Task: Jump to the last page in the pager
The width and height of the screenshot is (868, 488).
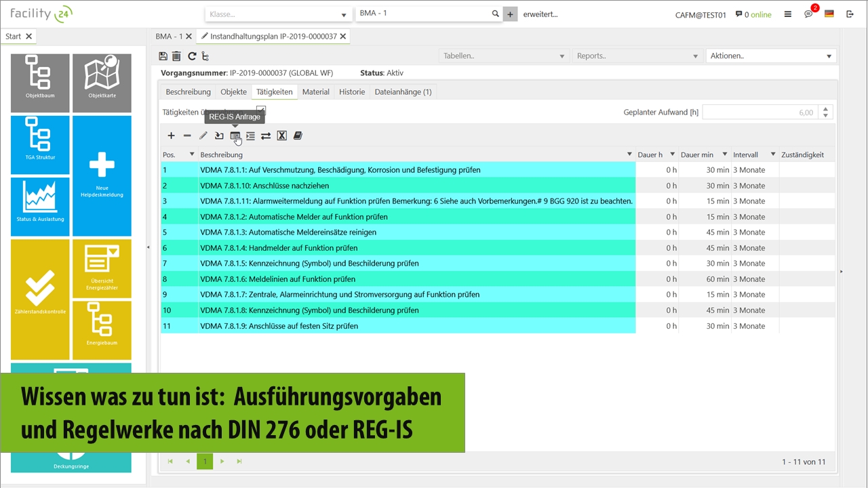Action: [x=239, y=462]
